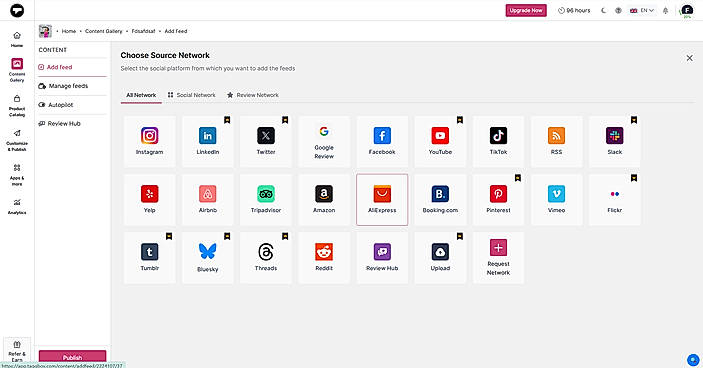Select the Reddit network tile

click(x=324, y=258)
